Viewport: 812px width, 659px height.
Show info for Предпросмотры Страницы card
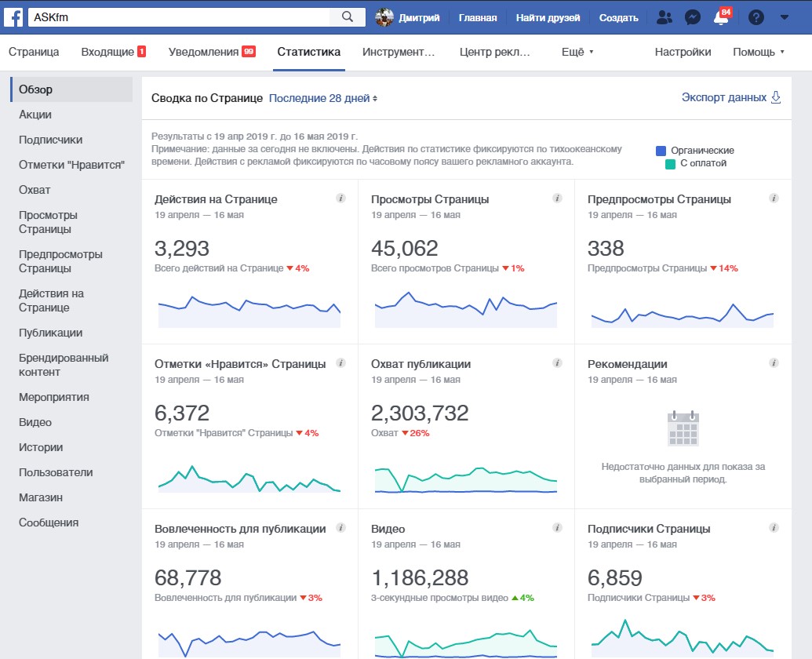[774, 198]
